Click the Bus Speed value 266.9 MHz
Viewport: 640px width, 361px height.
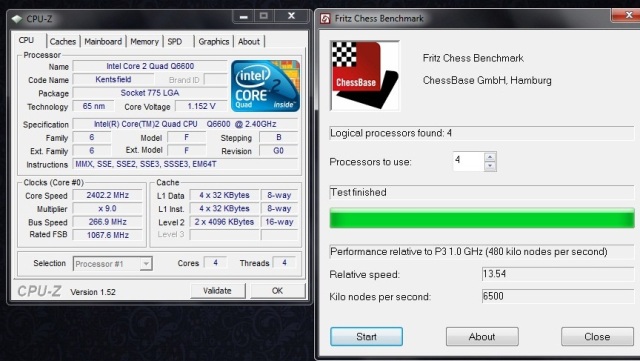[108, 222]
